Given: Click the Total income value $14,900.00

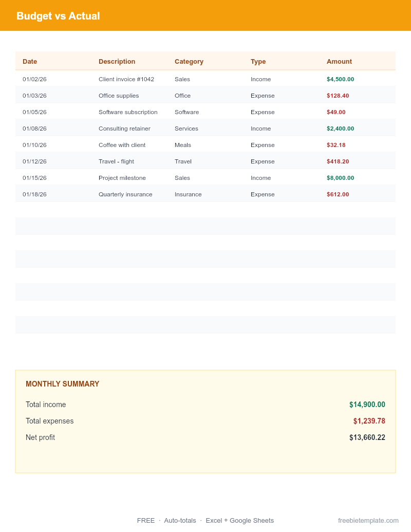Looking at the screenshot, I should (x=367, y=405).
